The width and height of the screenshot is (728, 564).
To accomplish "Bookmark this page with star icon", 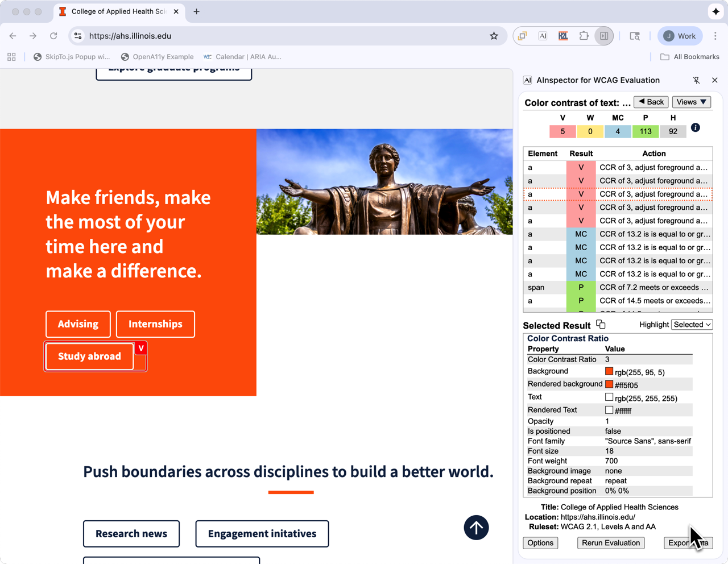I will click(494, 36).
